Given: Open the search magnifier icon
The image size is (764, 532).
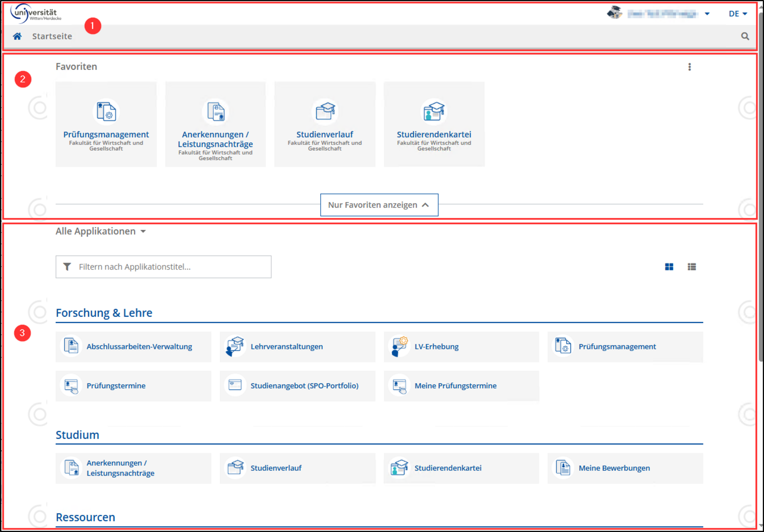Looking at the screenshot, I should tap(745, 36).
